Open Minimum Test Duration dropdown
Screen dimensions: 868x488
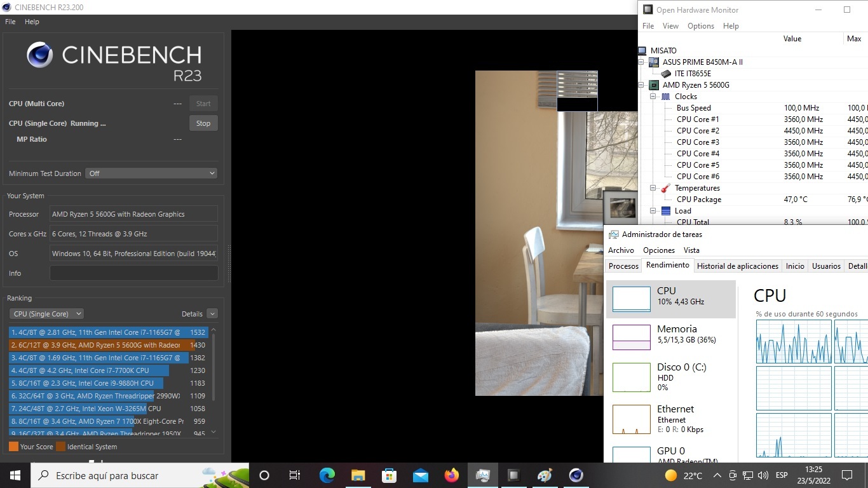coord(151,173)
